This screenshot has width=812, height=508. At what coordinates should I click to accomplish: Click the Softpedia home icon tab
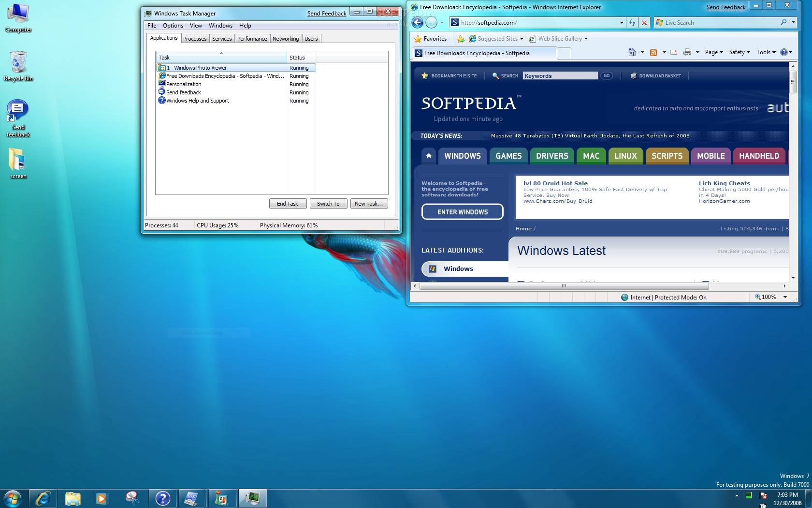428,156
